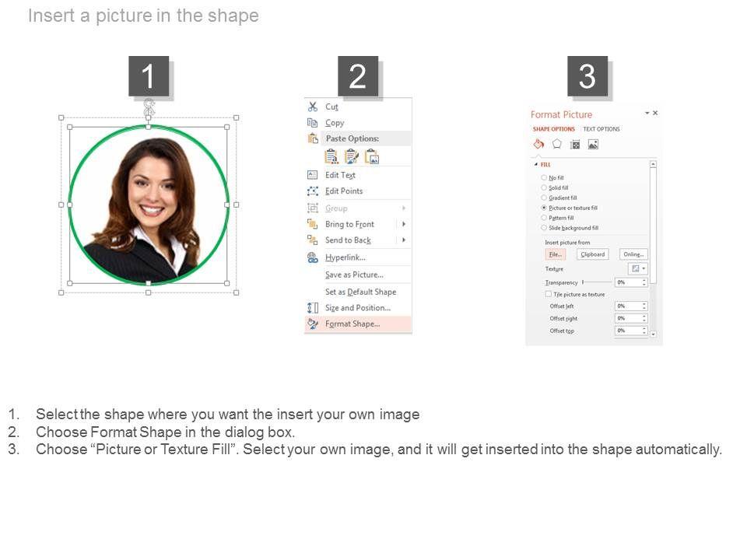This screenshot has height=560, width=747.
Task: Select the No fill radio button
Action: 544,177
